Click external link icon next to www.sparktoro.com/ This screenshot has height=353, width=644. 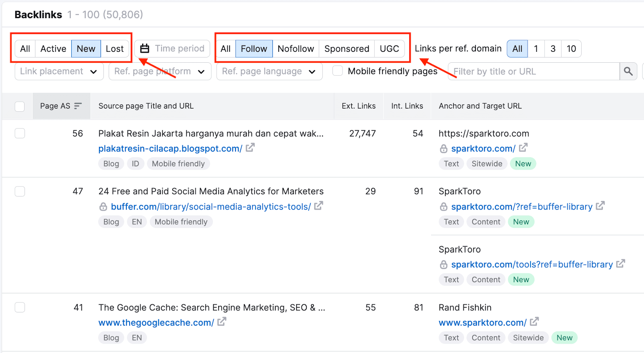(x=534, y=322)
